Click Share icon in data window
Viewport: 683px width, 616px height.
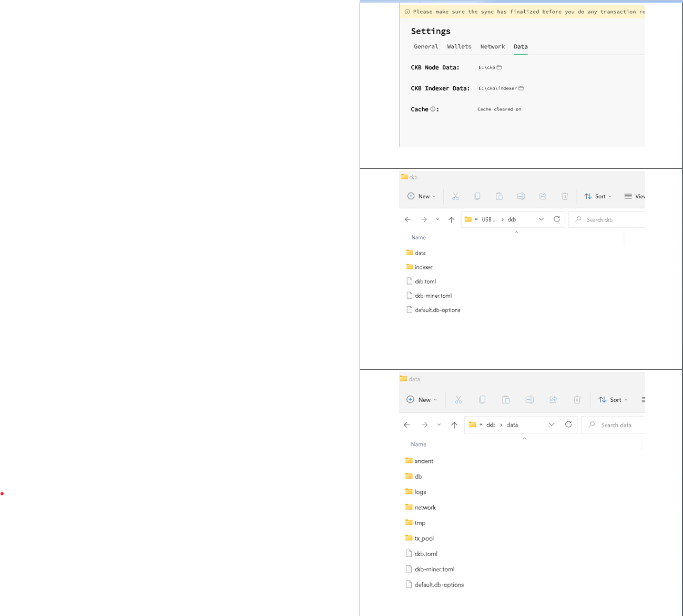click(553, 400)
